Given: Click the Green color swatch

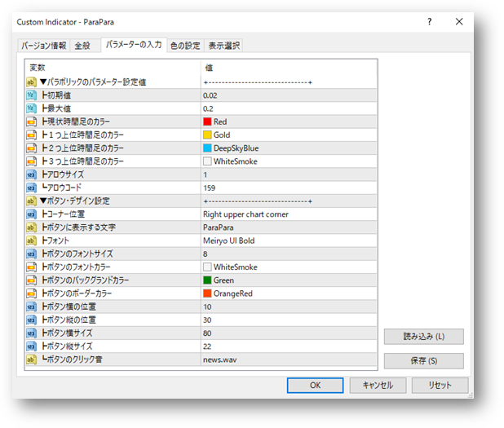Looking at the screenshot, I should pyautogui.click(x=207, y=280).
